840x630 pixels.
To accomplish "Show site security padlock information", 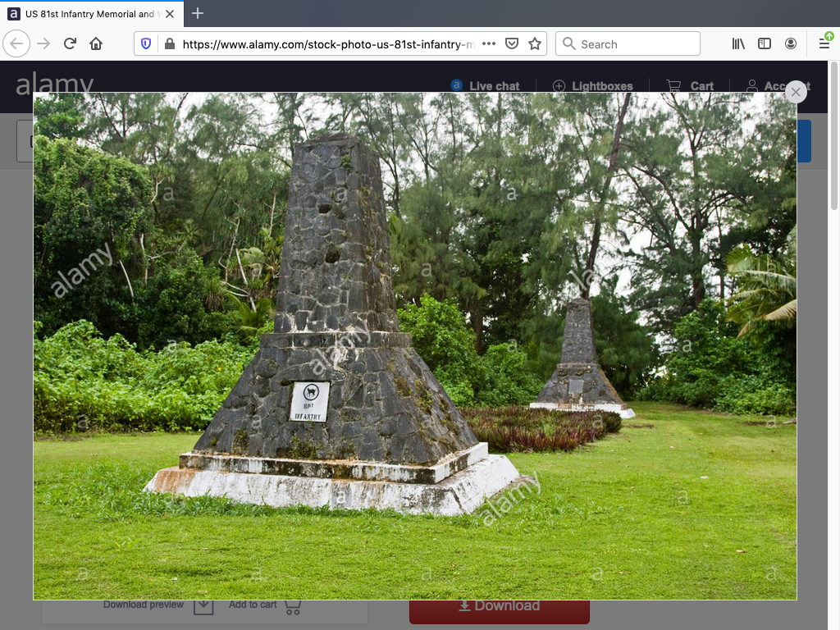I will 170,44.
